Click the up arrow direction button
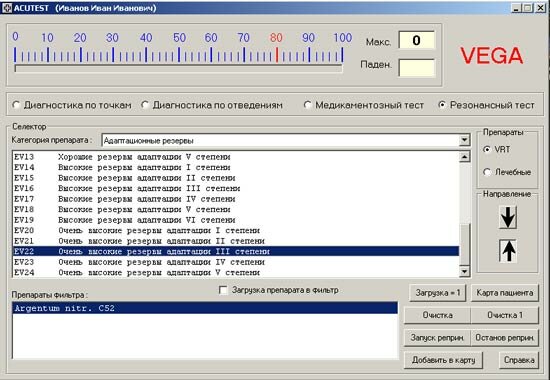Image resolution: width=550 pixels, height=380 pixels. (x=508, y=251)
